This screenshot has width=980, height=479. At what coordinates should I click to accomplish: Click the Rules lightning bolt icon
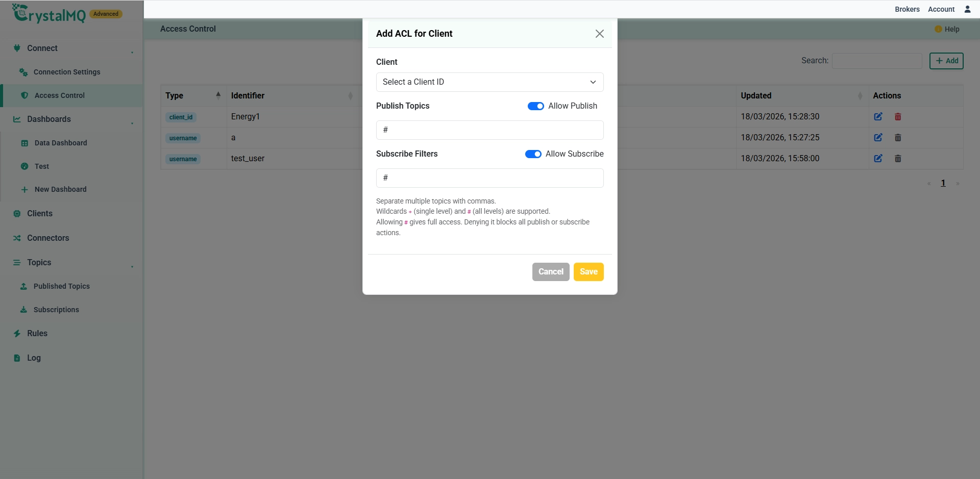point(17,334)
